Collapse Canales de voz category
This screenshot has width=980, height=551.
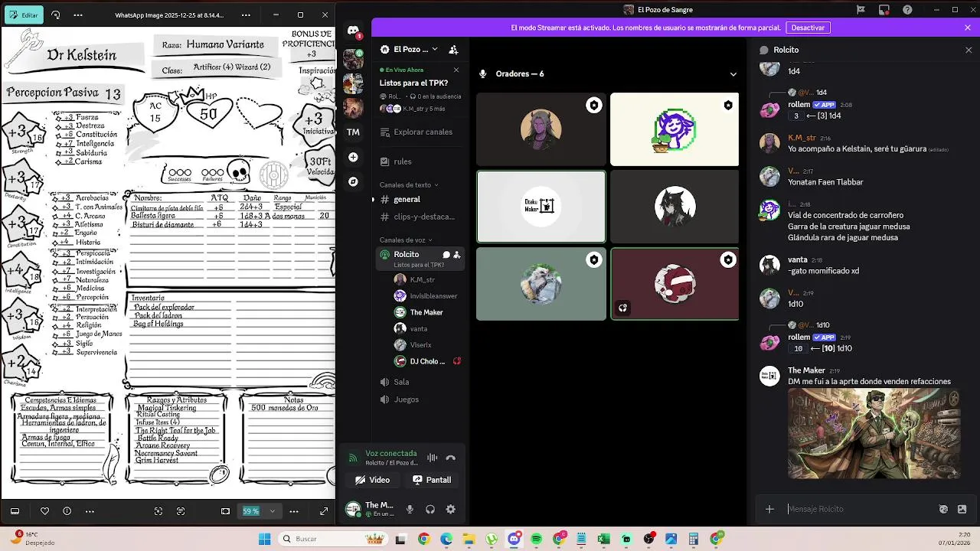[405, 240]
